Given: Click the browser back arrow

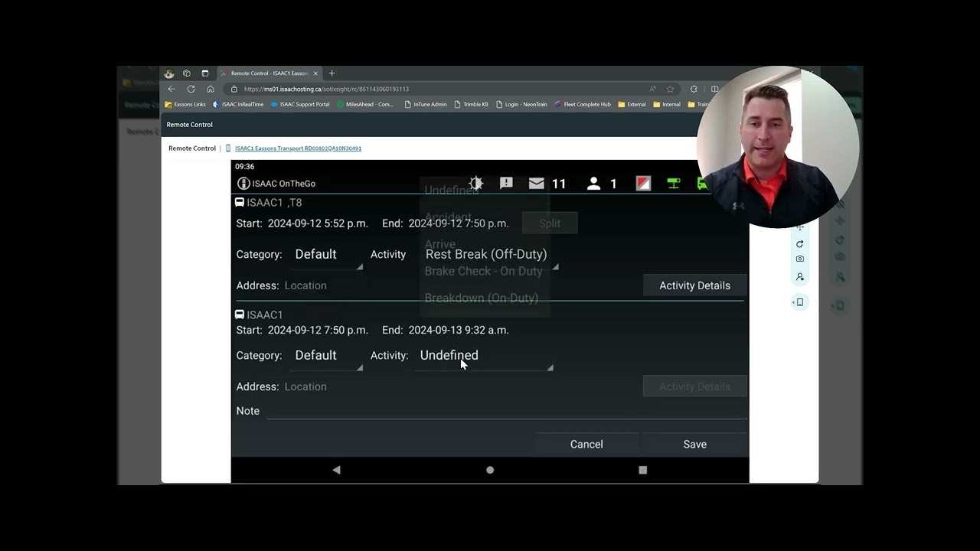Looking at the screenshot, I should pyautogui.click(x=171, y=89).
